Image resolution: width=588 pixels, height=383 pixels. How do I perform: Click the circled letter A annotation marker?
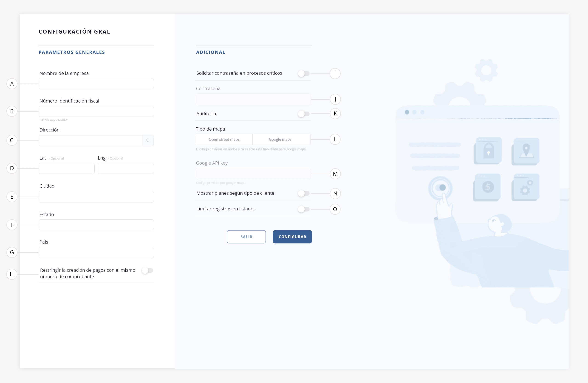(12, 84)
